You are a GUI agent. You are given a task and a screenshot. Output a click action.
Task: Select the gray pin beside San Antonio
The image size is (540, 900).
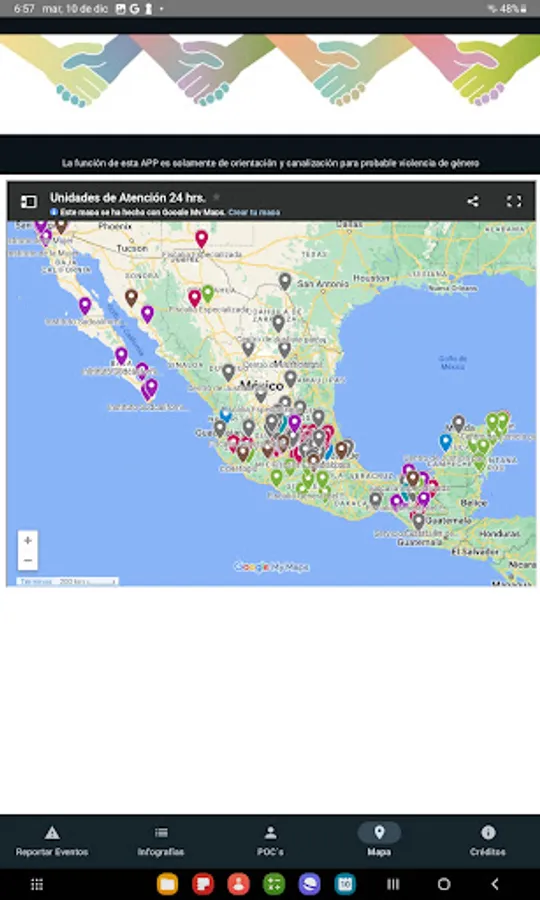(285, 281)
